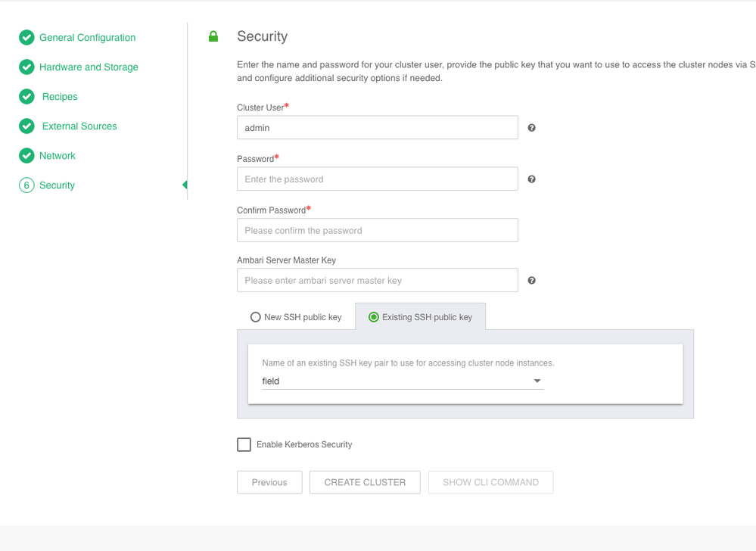Open the help tooltip for Cluster User
Screen dimensions: 756x551
[531, 128]
